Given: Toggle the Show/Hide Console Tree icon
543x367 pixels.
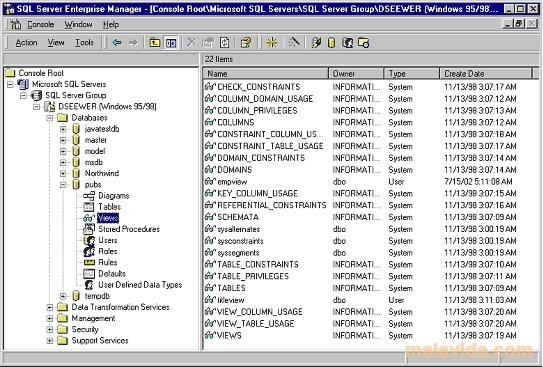Looking at the screenshot, I should click(171, 43).
